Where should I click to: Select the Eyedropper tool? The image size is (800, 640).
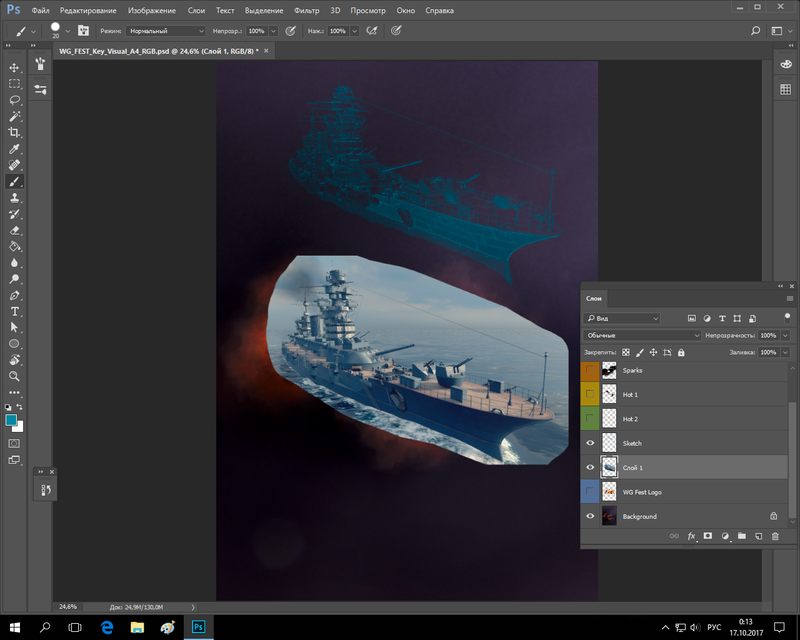pos(14,149)
